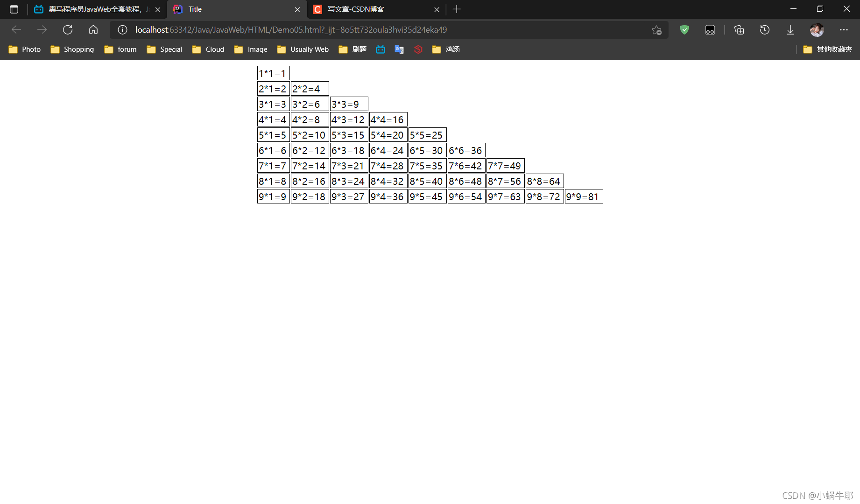View site information icon in address bar

(x=122, y=30)
